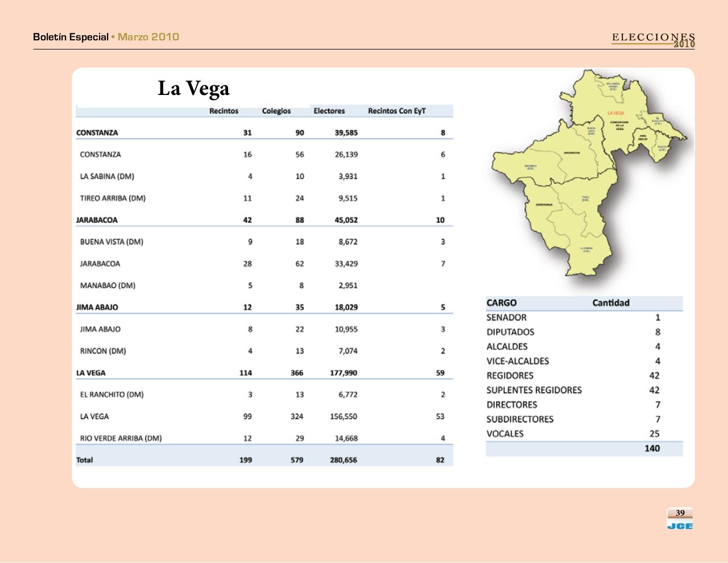Click the Electores column header

[x=330, y=111]
